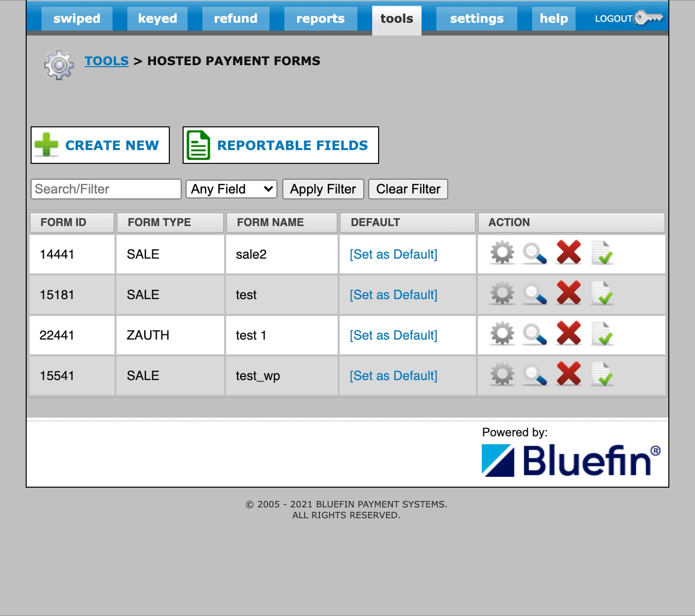Go to the refund tab
The height and width of the screenshot is (616, 695).
click(x=235, y=19)
